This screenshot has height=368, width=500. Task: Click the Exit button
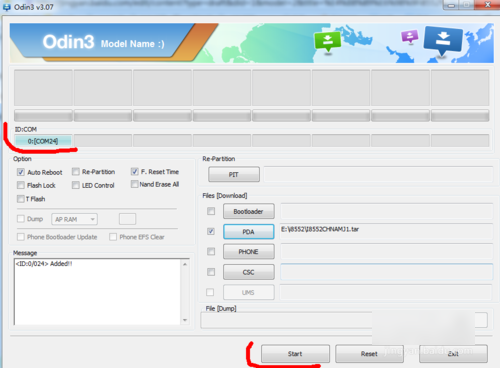tap(453, 354)
